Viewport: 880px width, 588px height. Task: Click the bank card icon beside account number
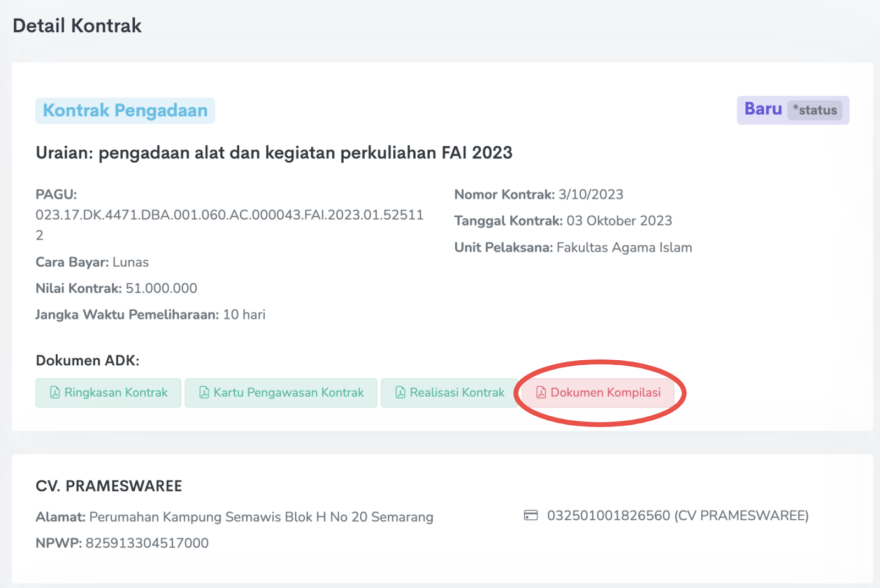(x=531, y=515)
